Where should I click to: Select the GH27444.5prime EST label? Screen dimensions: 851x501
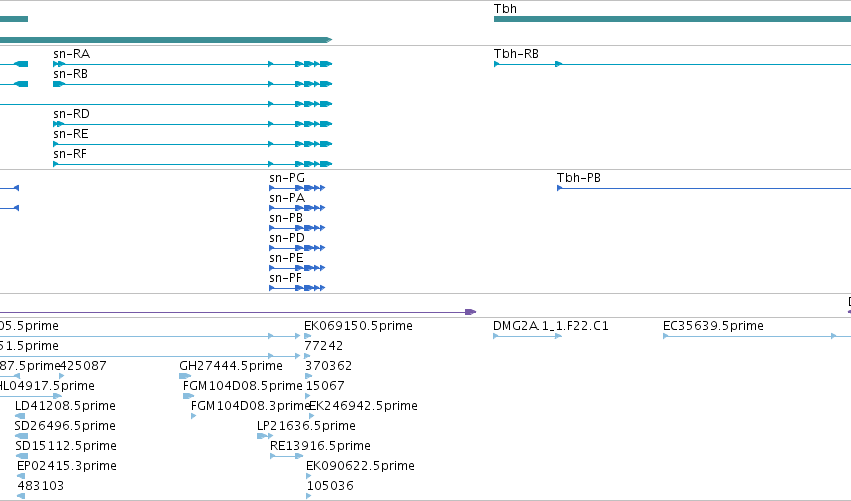tap(231, 366)
